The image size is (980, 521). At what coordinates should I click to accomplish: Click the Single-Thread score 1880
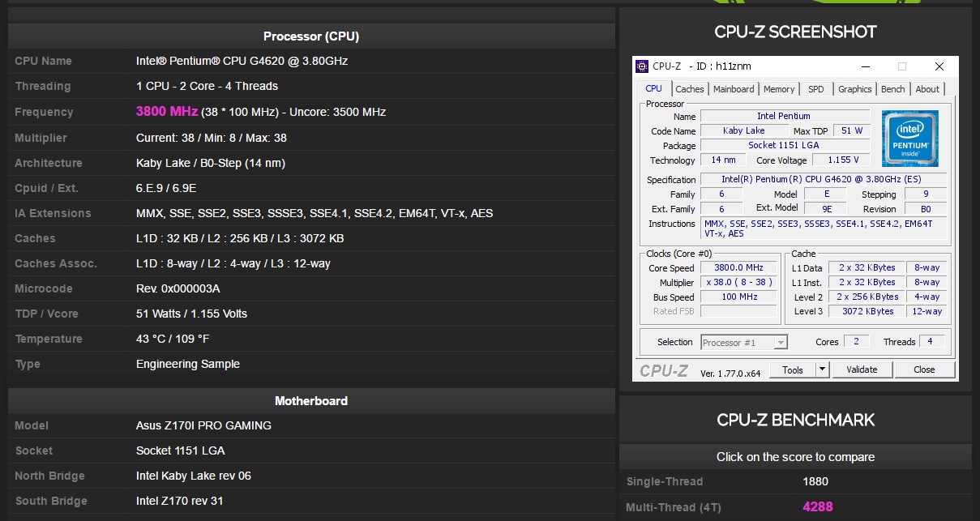(815, 481)
